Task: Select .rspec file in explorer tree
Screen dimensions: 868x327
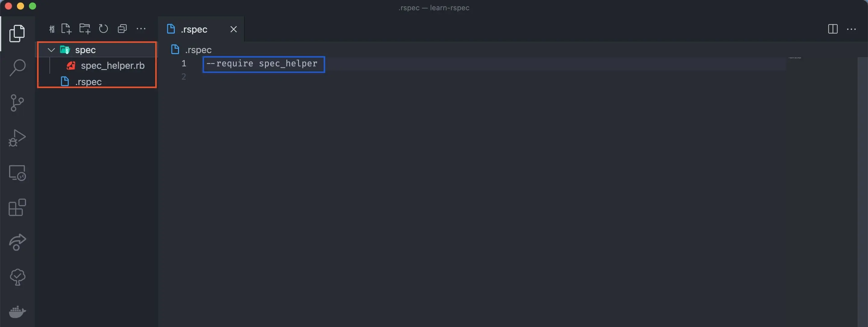Action: [x=88, y=82]
